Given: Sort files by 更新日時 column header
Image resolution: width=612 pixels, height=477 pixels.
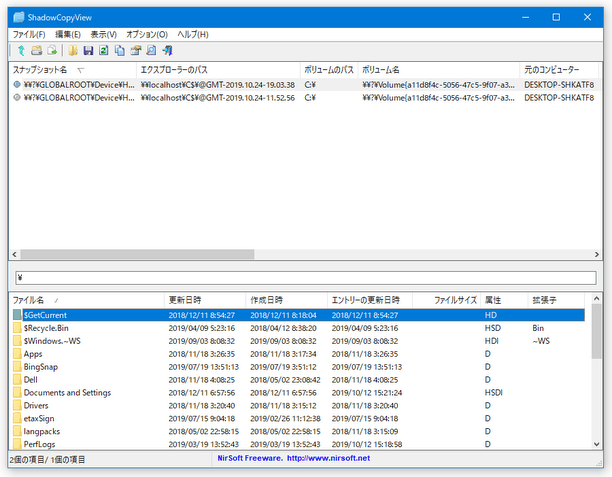Looking at the screenshot, I should point(205,300).
